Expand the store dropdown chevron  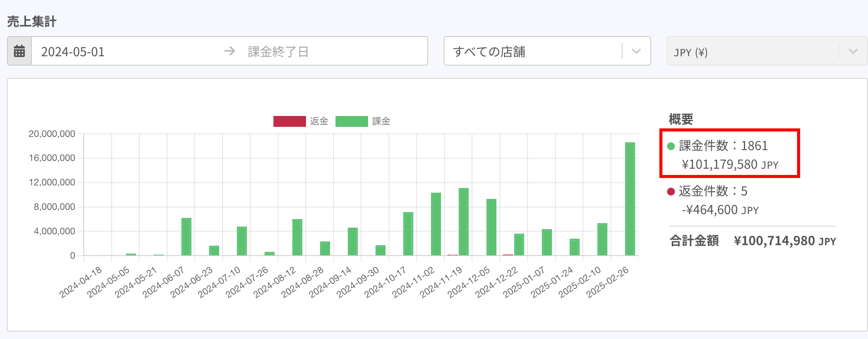click(636, 51)
